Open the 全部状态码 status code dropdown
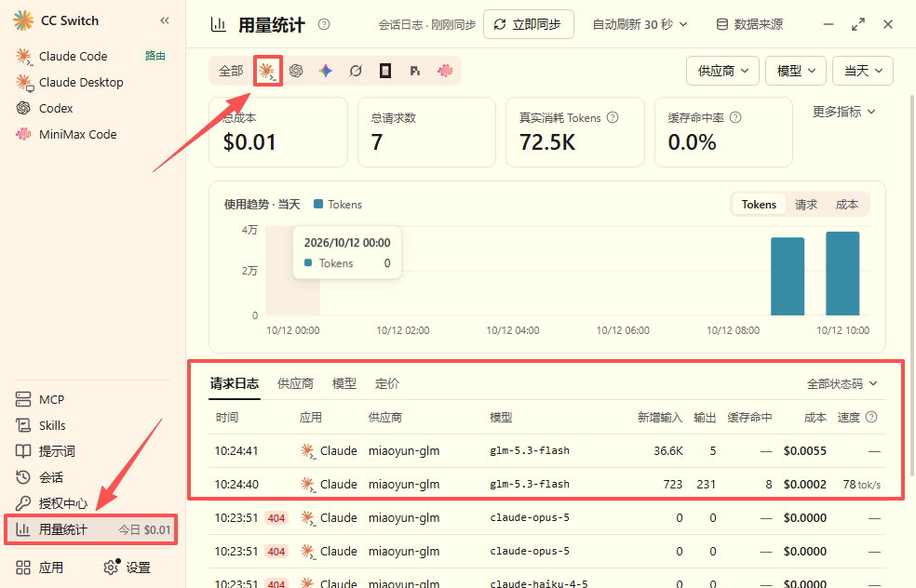The width and height of the screenshot is (916, 588). click(x=842, y=383)
